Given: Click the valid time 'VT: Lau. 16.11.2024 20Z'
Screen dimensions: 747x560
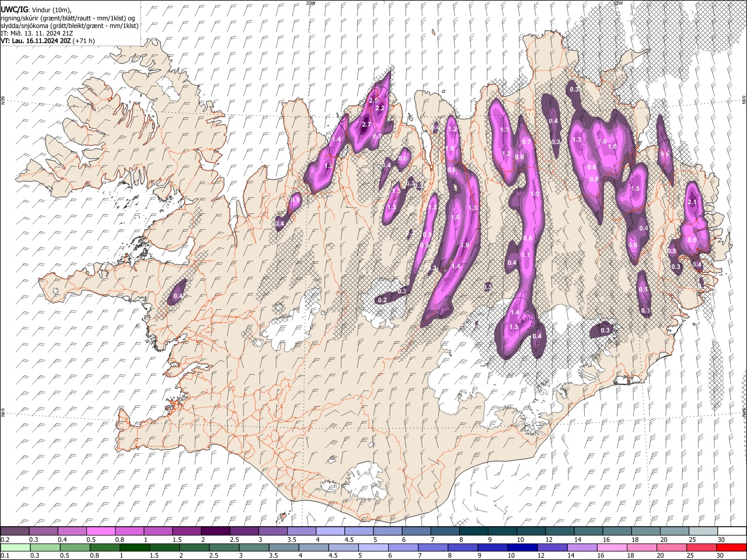Looking at the screenshot, I should (x=36, y=41).
